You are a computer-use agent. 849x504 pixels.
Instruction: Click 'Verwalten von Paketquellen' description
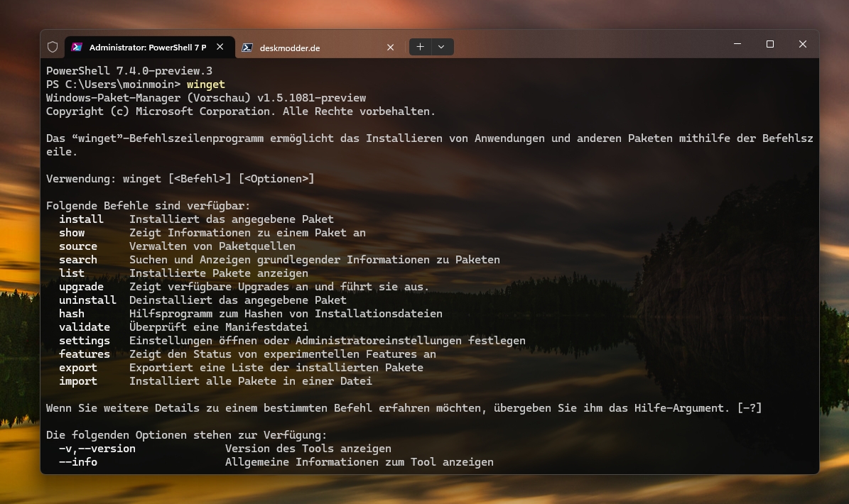pyautogui.click(x=212, y=246)
